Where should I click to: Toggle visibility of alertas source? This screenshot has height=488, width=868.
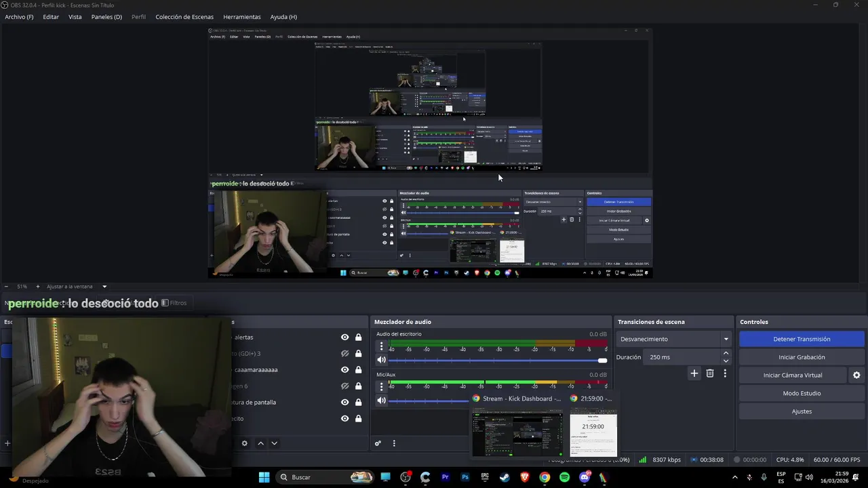pos(344,338)
